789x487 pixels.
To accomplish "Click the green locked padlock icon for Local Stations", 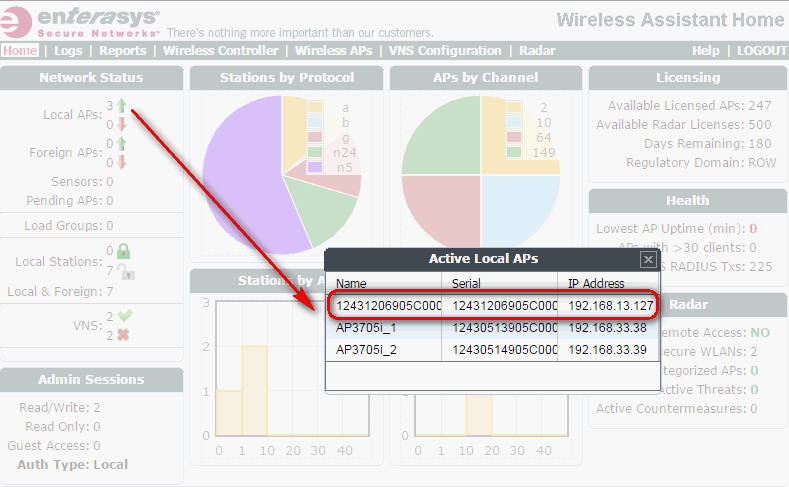I will coord(123,251).
